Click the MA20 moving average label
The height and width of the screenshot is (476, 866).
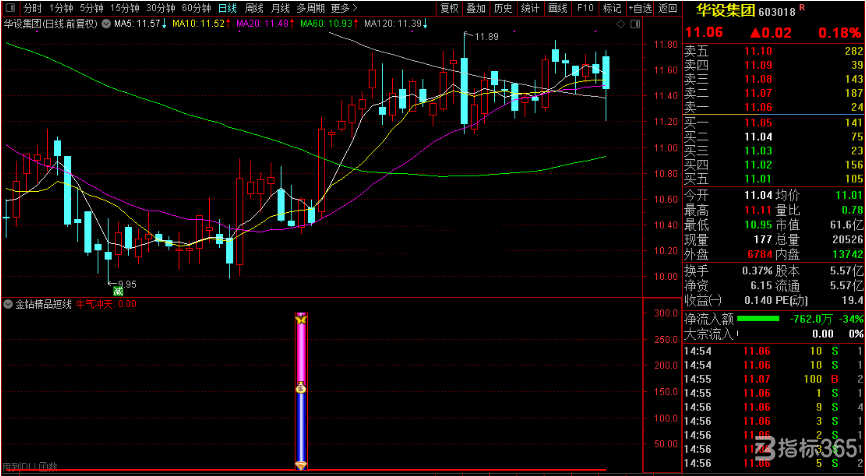point(268,24)
